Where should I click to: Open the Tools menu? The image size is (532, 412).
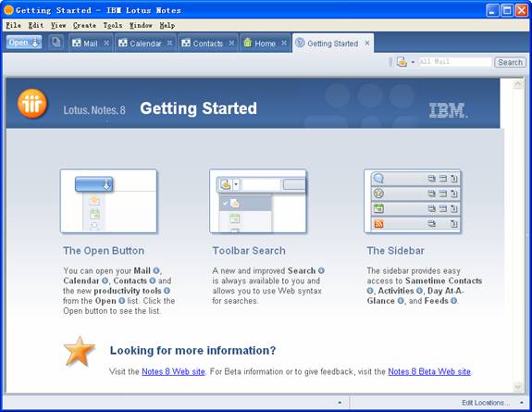click(112, 26)
